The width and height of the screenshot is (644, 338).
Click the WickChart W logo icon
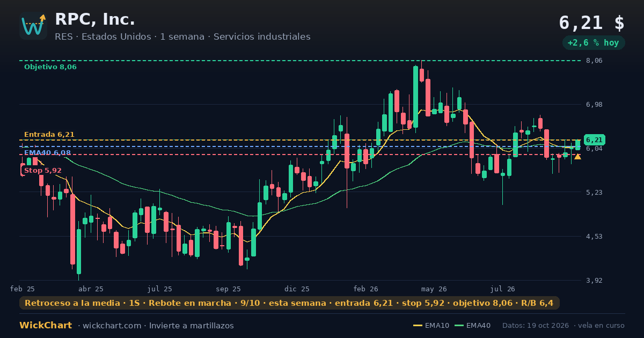[x=33, y=26]
